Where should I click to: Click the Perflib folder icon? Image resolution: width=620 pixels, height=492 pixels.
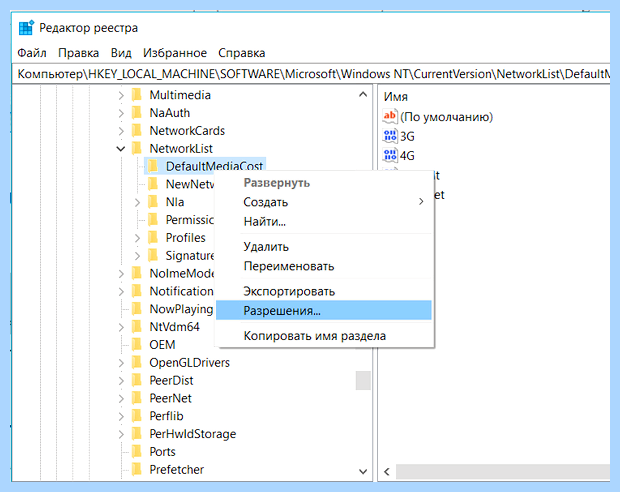137,416
